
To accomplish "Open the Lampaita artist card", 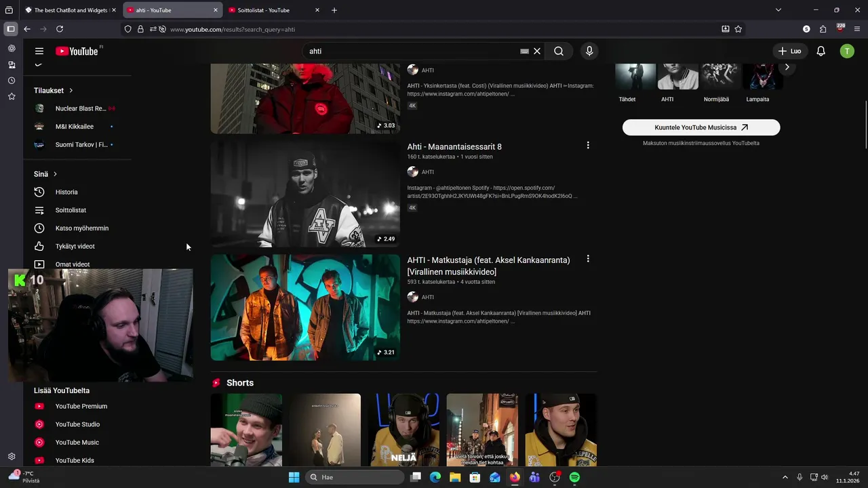I will pos(762,83).
